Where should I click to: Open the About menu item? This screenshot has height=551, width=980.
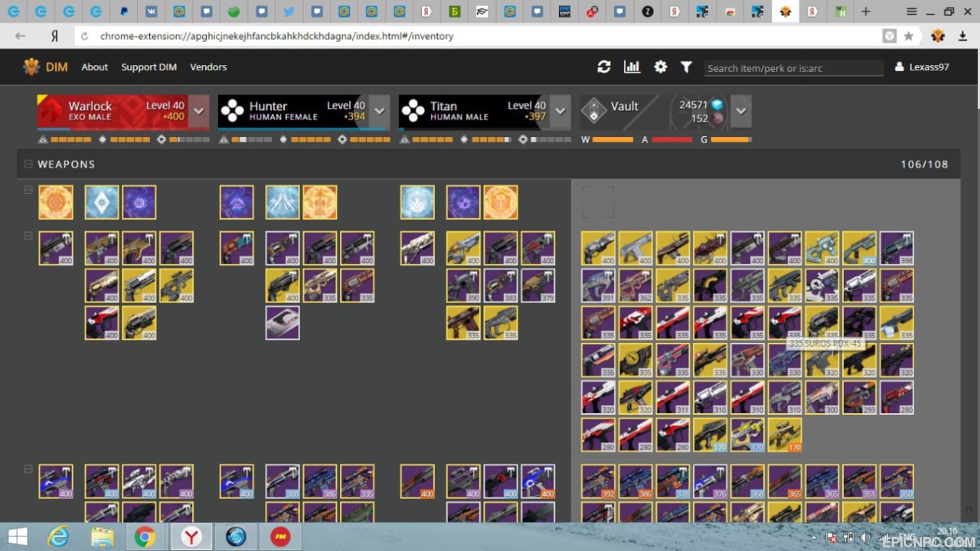click(95, 67)
